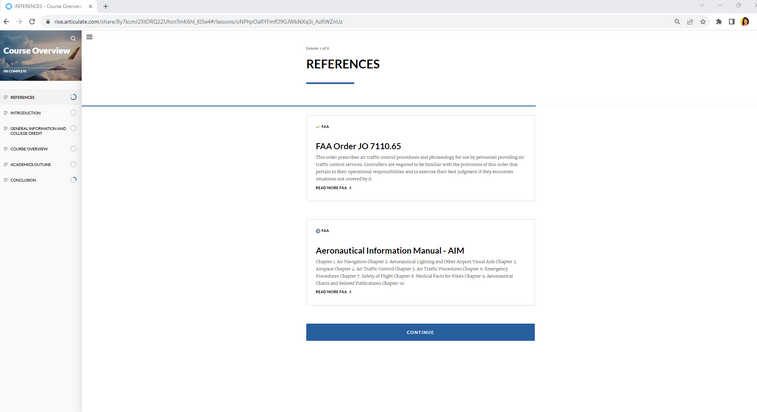Click the INTRODUCTION lesson progress circle

74,113
